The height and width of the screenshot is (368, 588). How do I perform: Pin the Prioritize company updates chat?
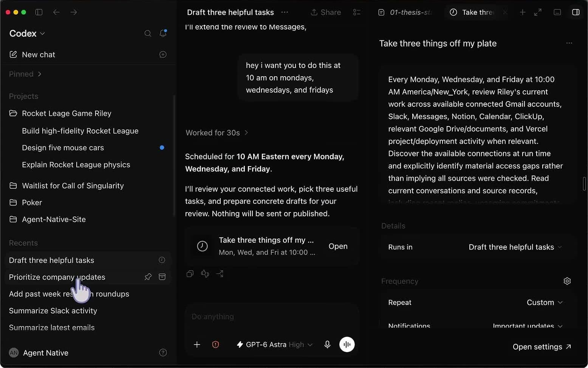tap(148, 277)
